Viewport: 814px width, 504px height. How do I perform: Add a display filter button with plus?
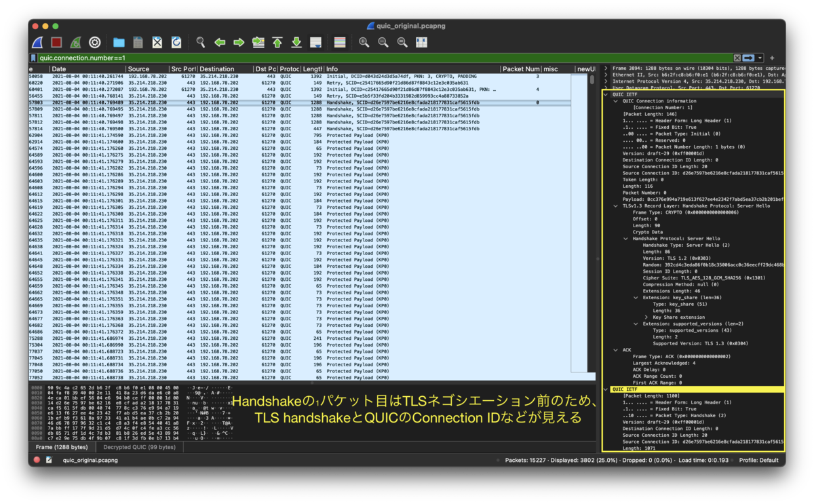772,58
